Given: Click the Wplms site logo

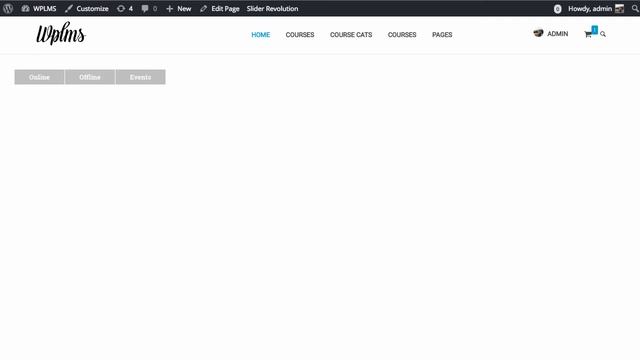Looking at the screenshot, I should point(61,33).
